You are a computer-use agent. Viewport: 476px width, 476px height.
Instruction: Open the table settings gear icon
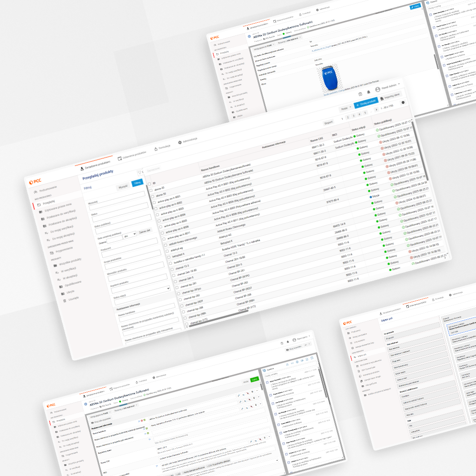[403, 102]
